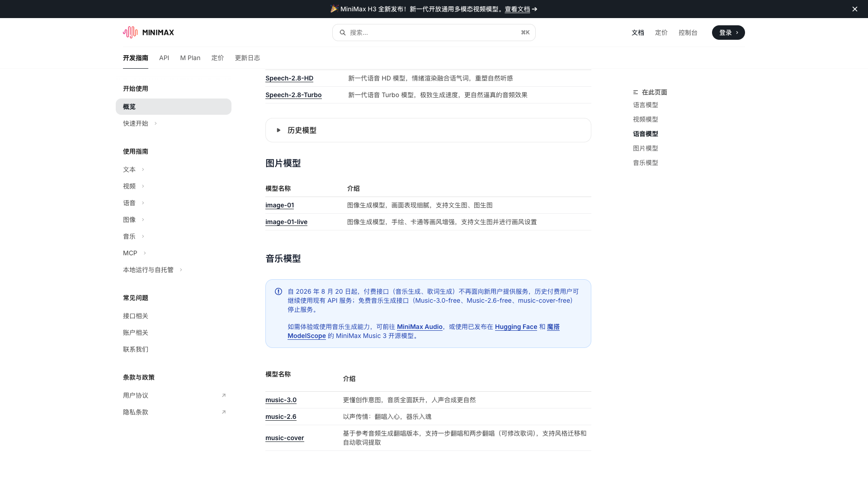Open the music-2.6 model link
Viewport: 868px width, 488px height.
[281, 417]
